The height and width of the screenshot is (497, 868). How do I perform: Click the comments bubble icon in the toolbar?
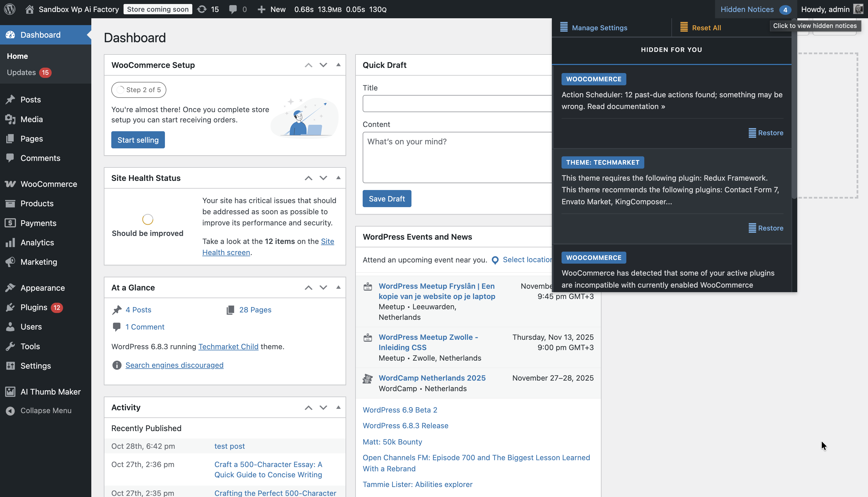coord(233,9)
